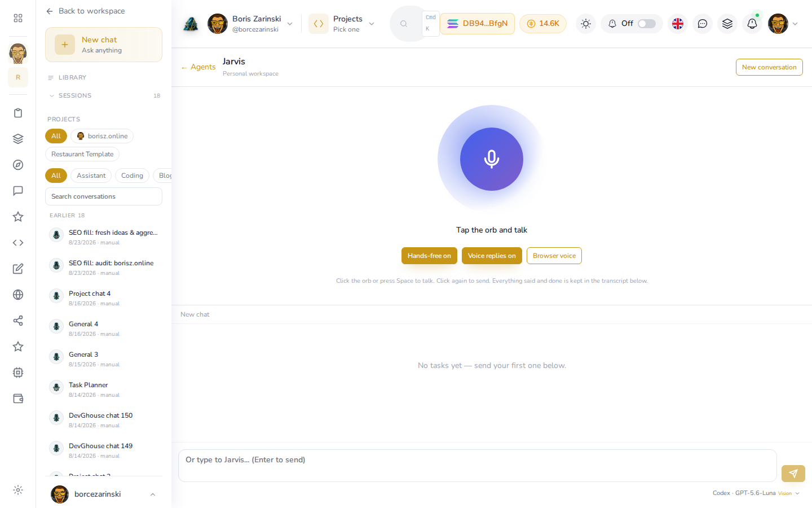Viewport: 812px width, 508px height.
Task: Open the grid apps icon in sidebar
Action: point(18,18)
